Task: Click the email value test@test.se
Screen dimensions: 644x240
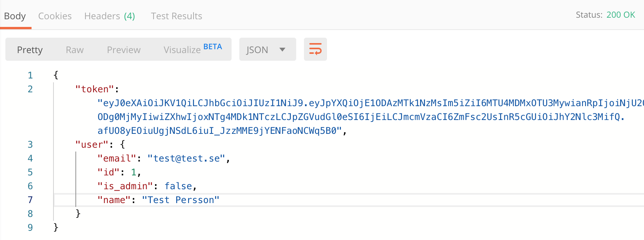Action: pos(186,158)
